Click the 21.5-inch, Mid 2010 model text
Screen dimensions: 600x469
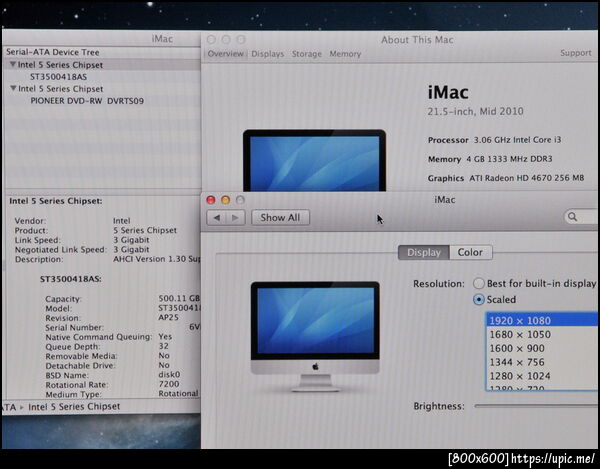475,111
